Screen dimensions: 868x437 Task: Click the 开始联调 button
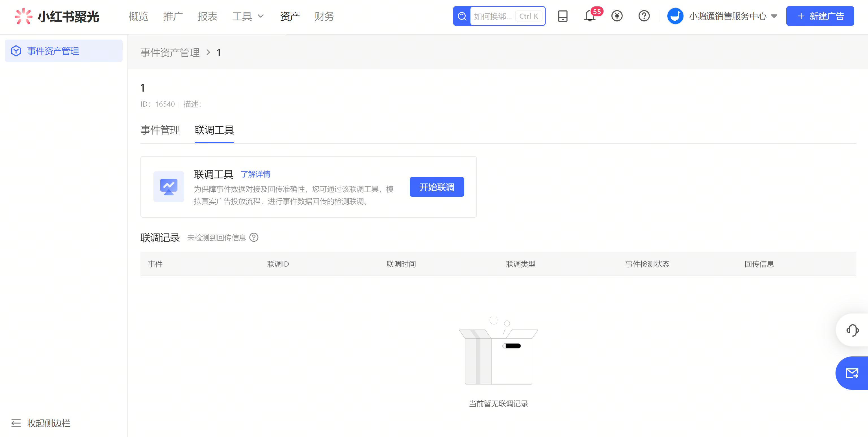click(x=437, y=187)
